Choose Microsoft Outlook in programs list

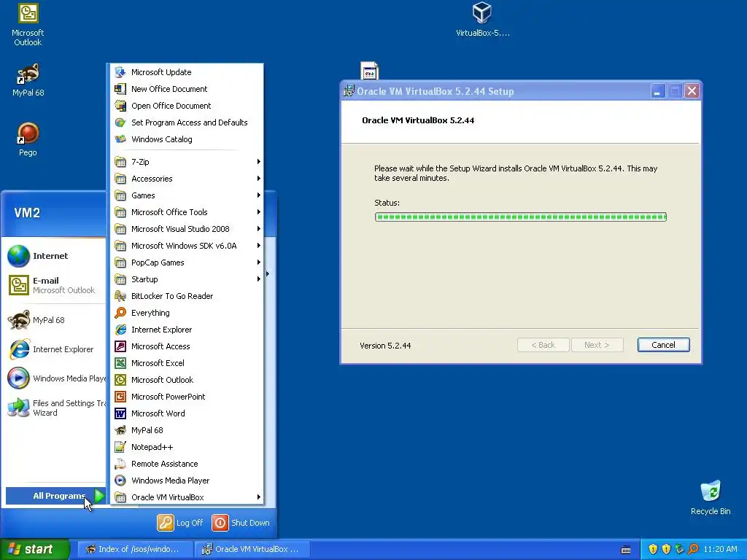coord(187,380)
